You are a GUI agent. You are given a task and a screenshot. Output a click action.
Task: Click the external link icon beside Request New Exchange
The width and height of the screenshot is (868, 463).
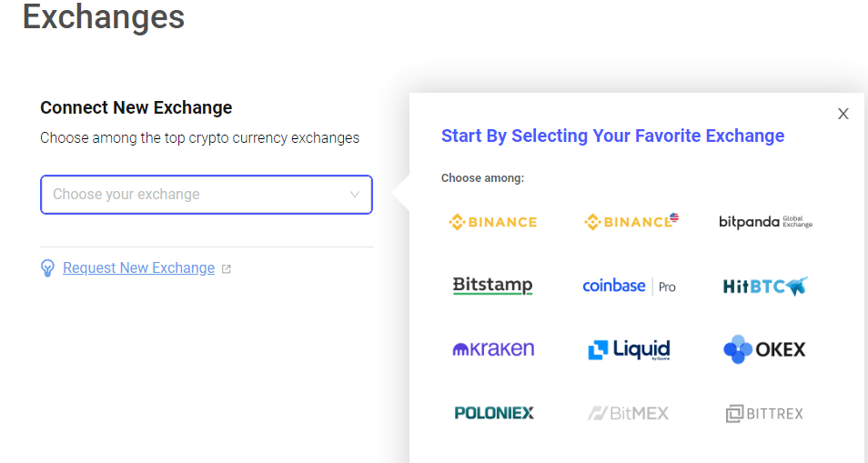tap(226, 269)
